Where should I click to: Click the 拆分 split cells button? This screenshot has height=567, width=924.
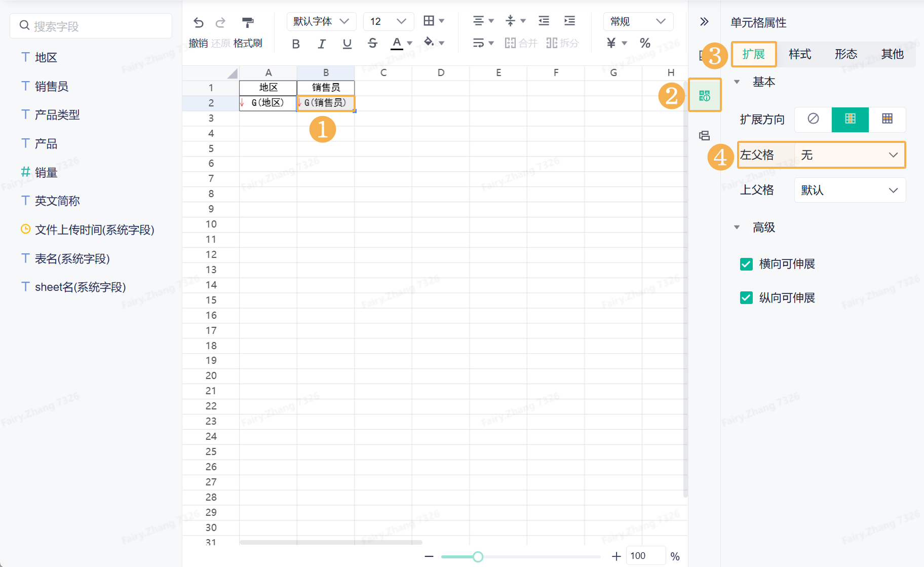(x=562, y=43)
